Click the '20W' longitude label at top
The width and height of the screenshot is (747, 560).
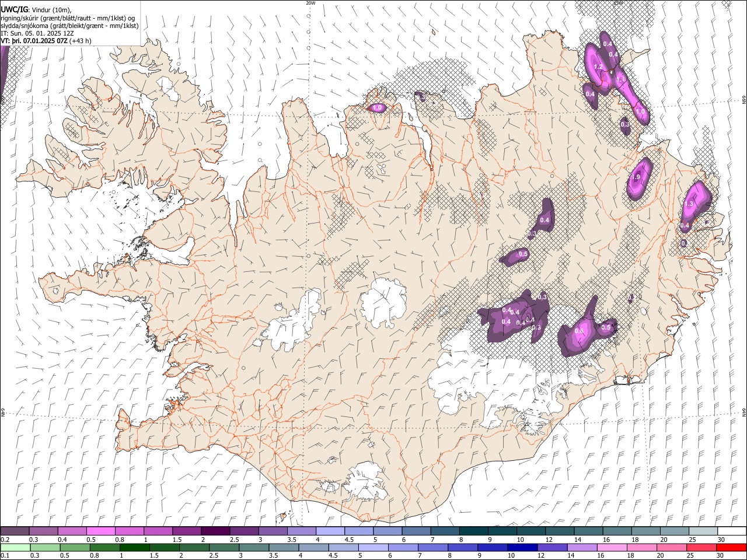click(x=310, y=3)
